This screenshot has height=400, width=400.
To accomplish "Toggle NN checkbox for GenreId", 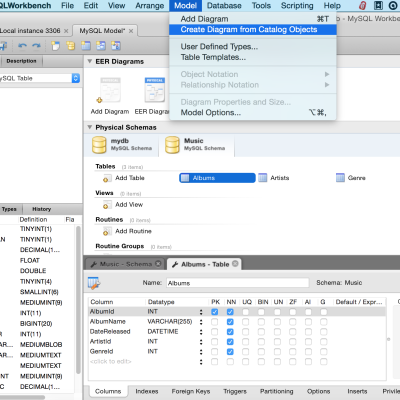I will coord(230,352).
